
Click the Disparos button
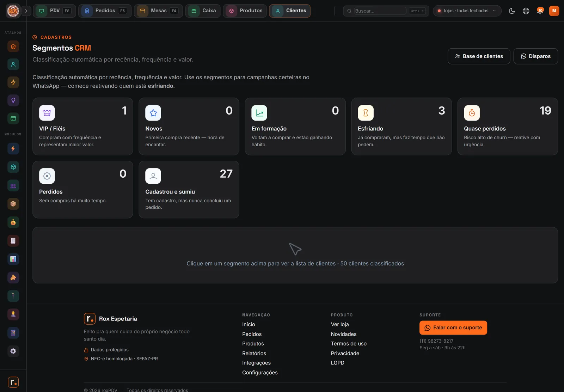coord(535,56)
